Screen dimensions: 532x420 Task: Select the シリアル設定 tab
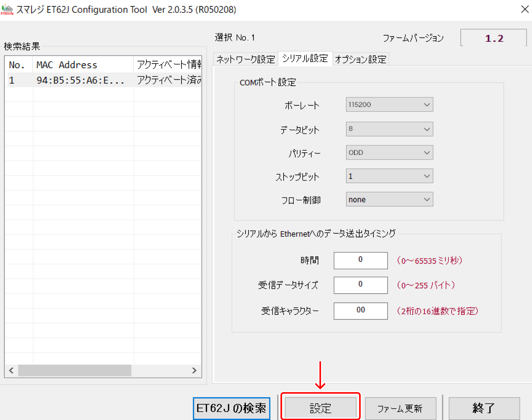(305, 58)
